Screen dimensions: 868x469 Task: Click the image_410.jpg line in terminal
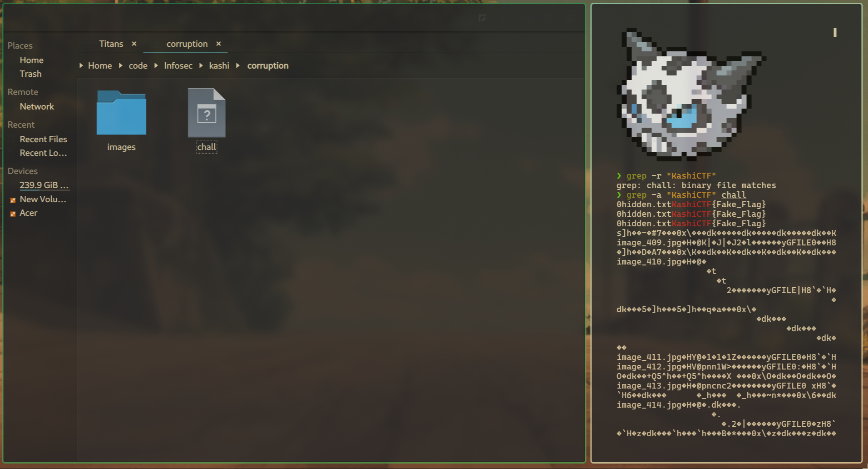pyautogui.click(x=661, y=262)
